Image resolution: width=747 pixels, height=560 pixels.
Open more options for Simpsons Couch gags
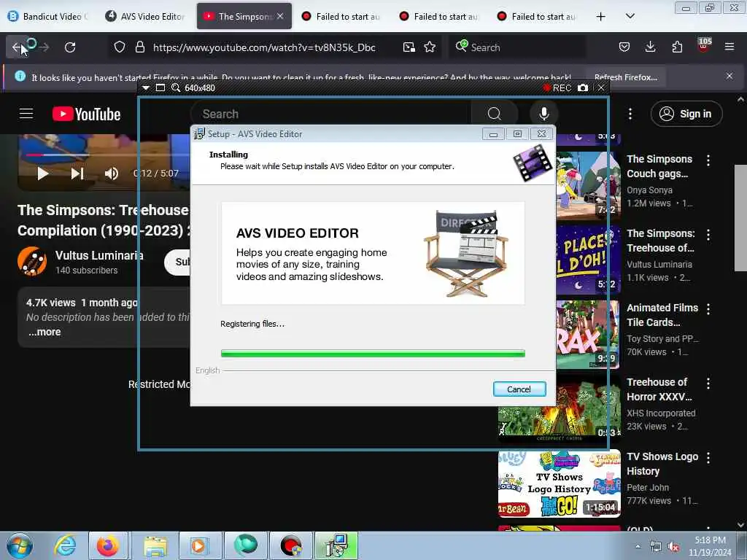pyautogui.click(x=708, y=160)
